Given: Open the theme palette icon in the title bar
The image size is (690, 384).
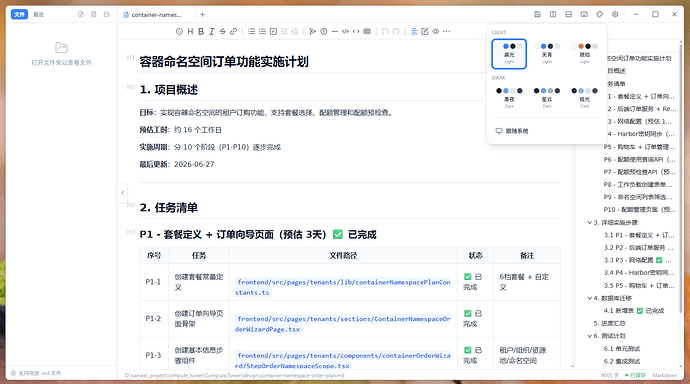Looking at the screenshot, I should click(599, 14).
